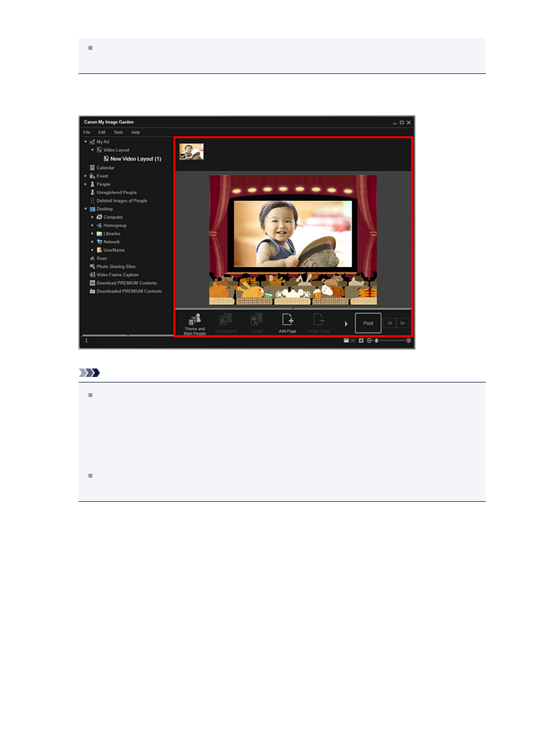Expand the UserName tree node
This screenshot has height=756, width=534.
point(92,250)
